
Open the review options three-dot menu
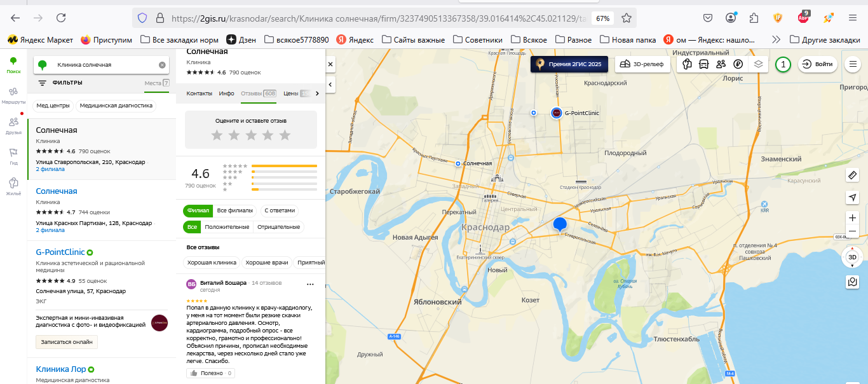click(x=310, y=284)
